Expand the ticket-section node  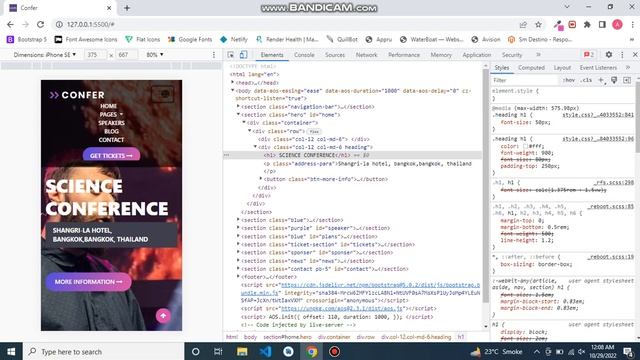(238, 244)
